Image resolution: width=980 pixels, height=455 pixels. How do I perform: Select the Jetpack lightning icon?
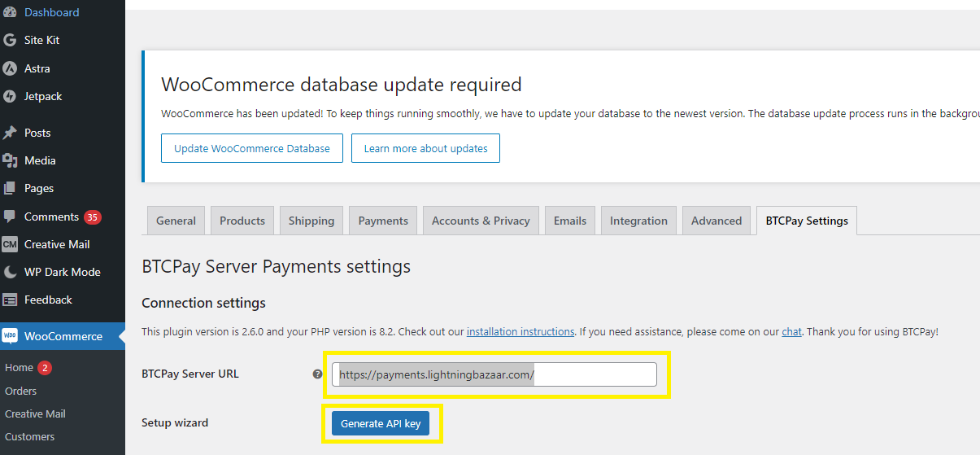pos(10,96)
